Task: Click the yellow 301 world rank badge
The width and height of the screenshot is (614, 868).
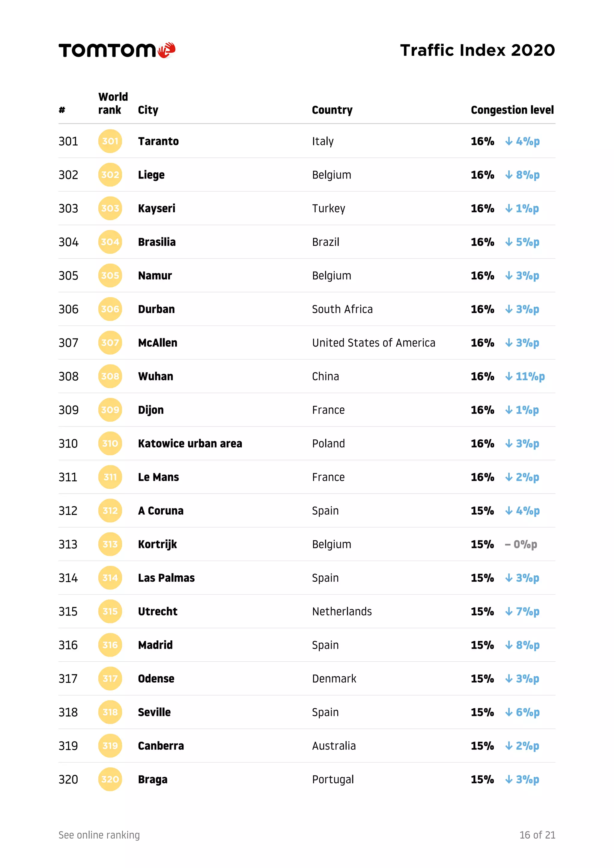Action: tap(110, 141)
